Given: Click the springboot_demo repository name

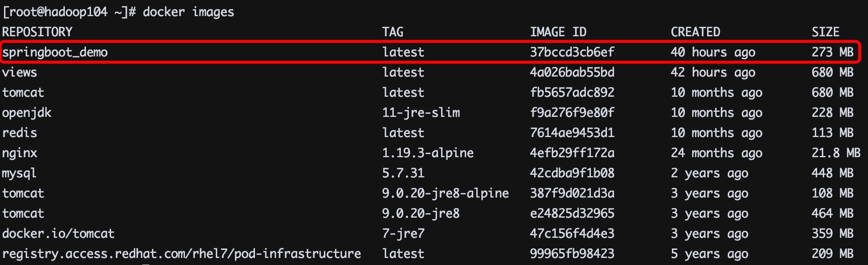Looking at the screenshot, I should click(55, 52).
